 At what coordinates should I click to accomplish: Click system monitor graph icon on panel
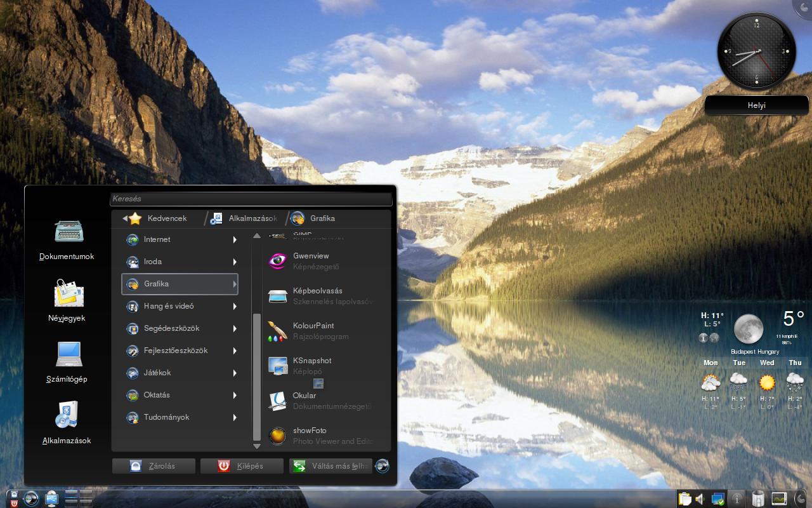[779, 498]
